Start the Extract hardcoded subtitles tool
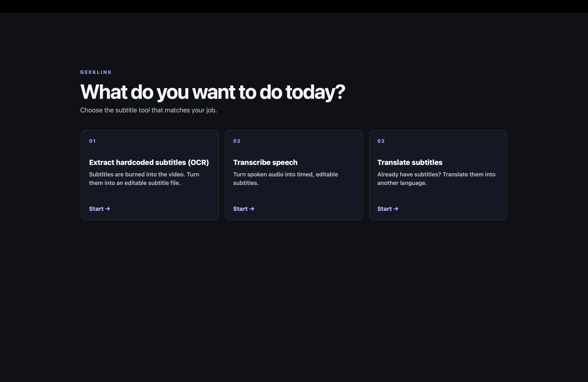 (99, 209)
